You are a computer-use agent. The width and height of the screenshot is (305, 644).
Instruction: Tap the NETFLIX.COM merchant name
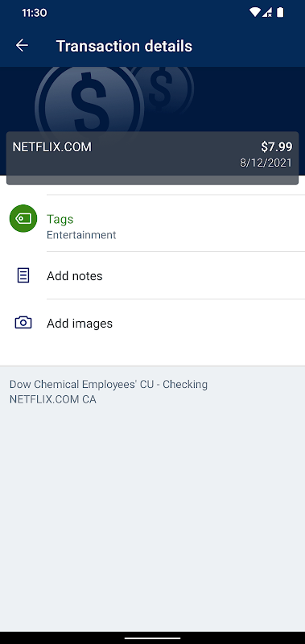pos(52,147)
